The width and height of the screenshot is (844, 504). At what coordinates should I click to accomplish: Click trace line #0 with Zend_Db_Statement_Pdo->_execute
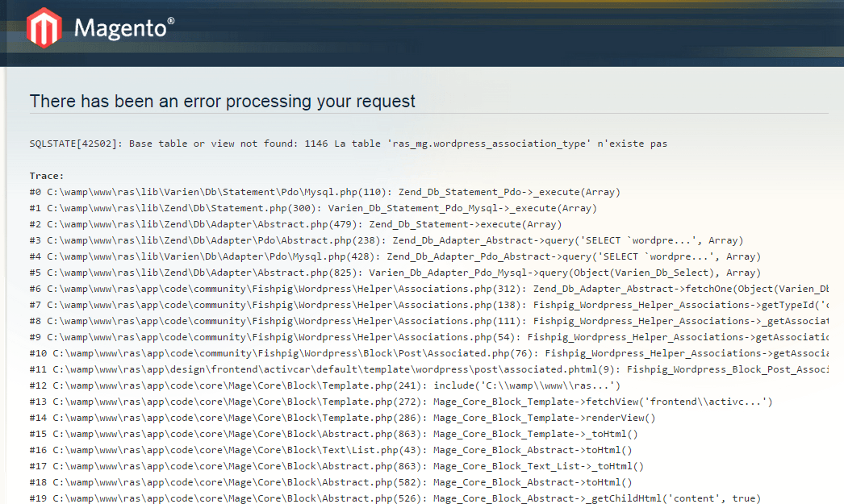[x=324, y=192]
